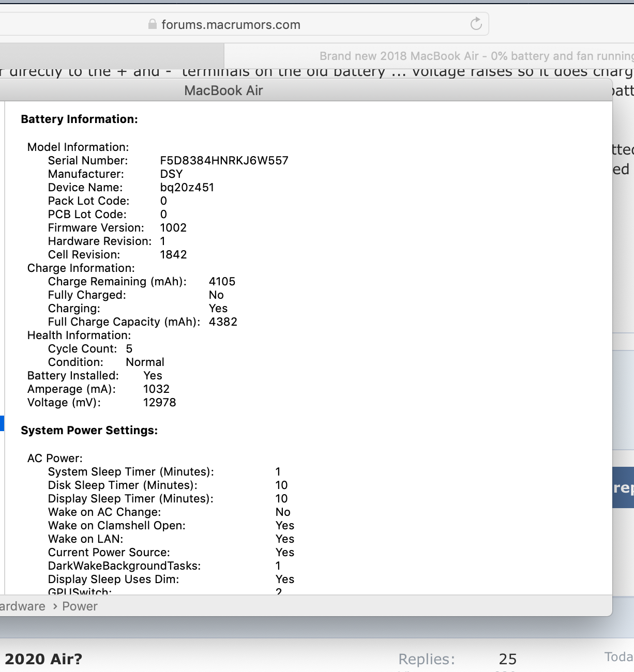Focus the forums.macrumors.com address field

244,24
